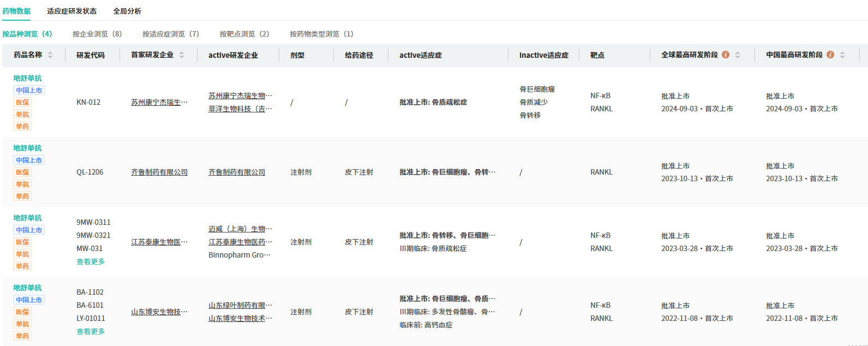This screenshot has height=346, width=868.
Task: Open 迈威（上海）生物 company link
Action: click(240, 229)
